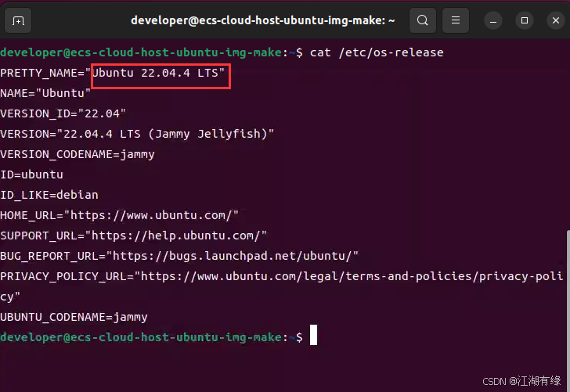Click the command text cat /etc/os-release
Screen dimensions: 570x392
click(x=377, y=52)
